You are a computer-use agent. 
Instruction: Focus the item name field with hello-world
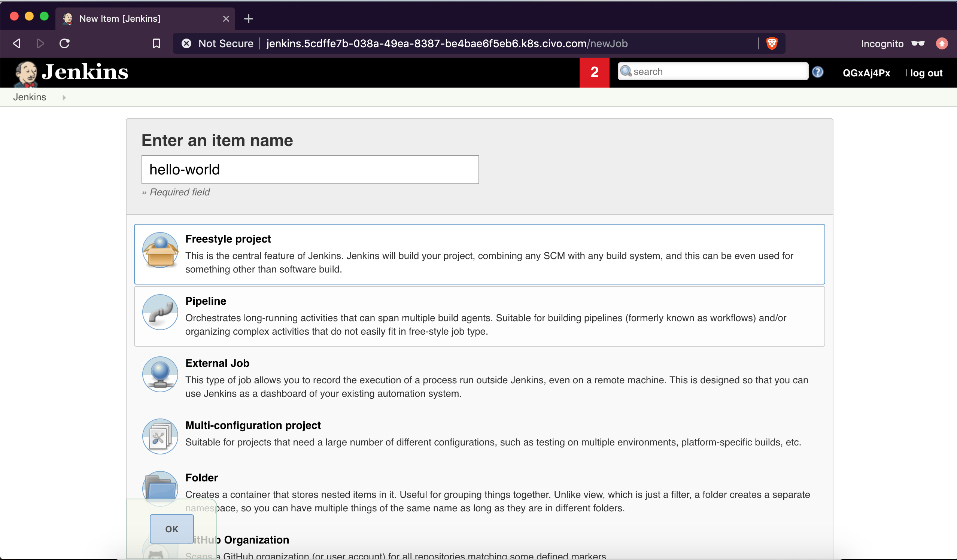(x=310, y=169)
